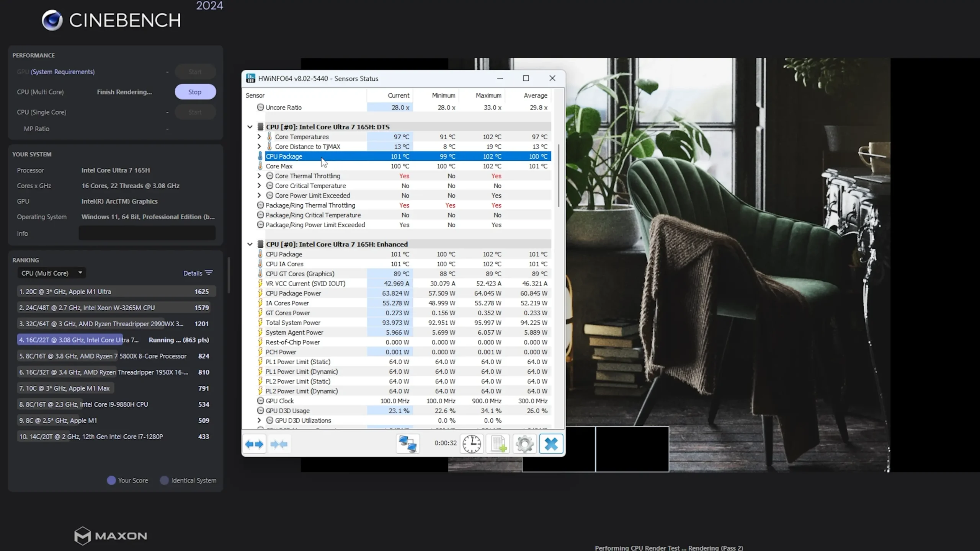This screenshot has height=551, width=980.
Task: Click the shrink columns arrows icon
Action: coord(279,444)
